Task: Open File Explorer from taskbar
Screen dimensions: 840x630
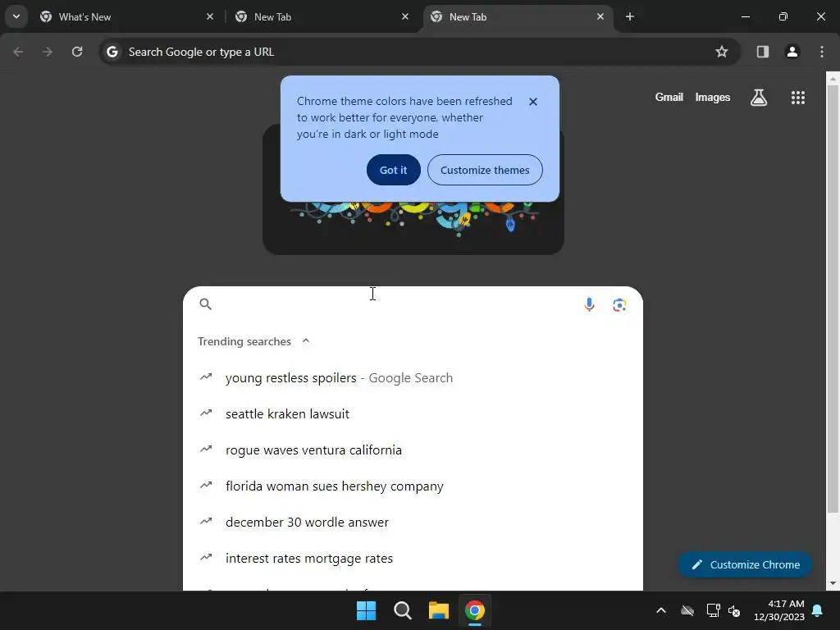Action: pos(439,610)
